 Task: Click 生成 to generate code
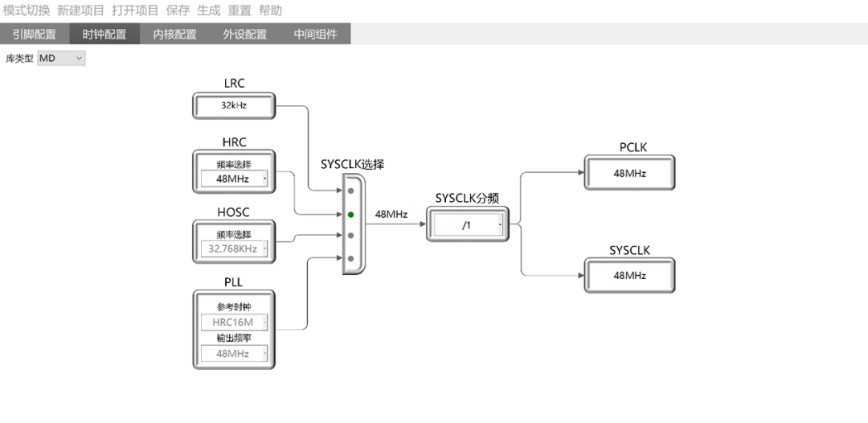click(209, 10)
